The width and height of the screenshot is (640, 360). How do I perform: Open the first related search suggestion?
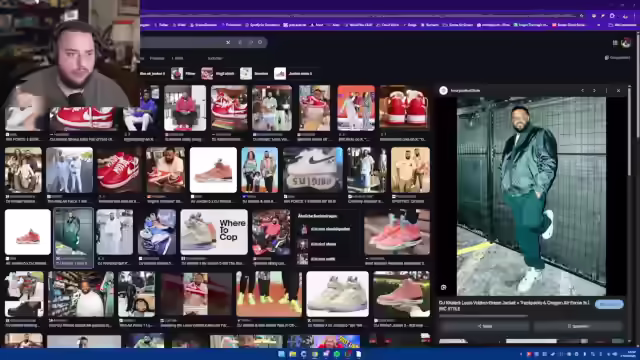pyautogui.click(x=325, y=229)
